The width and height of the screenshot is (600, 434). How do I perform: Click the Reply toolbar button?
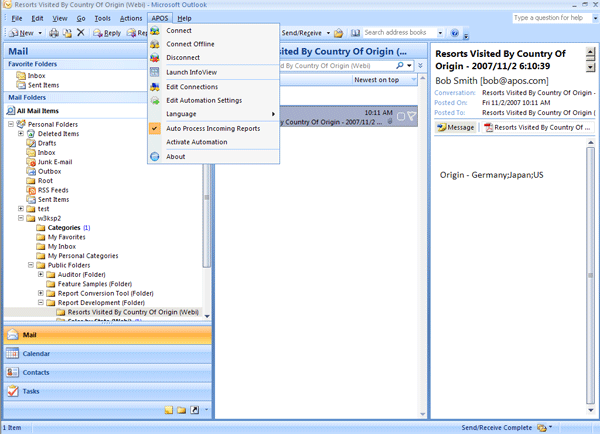tap(108, 33)
